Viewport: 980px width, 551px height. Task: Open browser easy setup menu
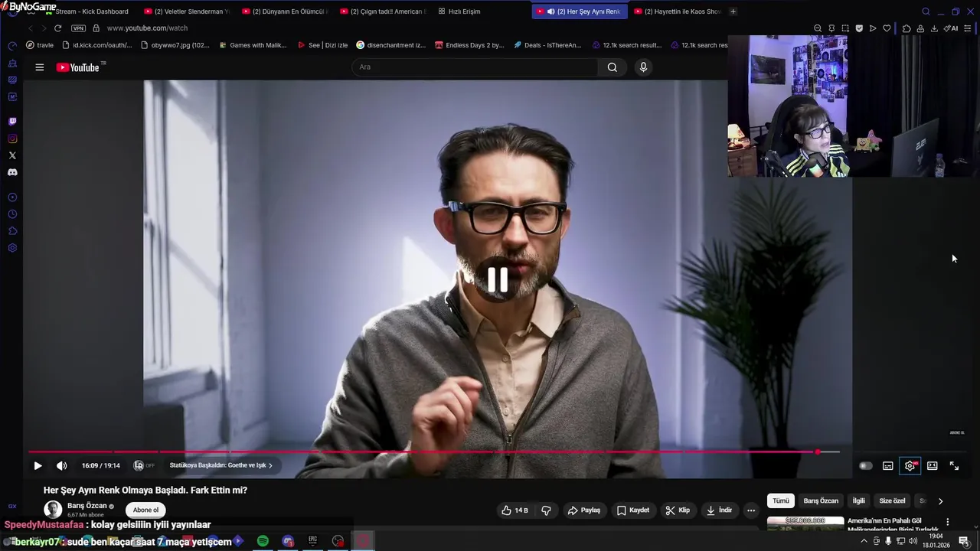coord(968,28)
